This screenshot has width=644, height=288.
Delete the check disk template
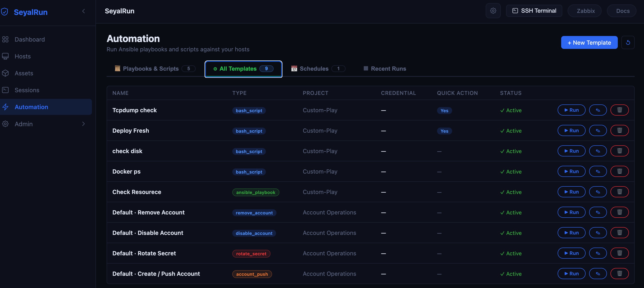click(x=620, y=151)
